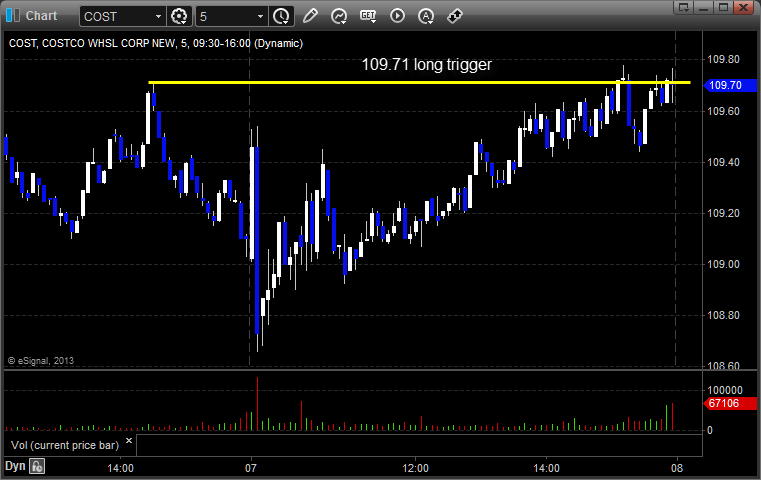
Task: Click the 100000 volume axis label
Action: 725,390
